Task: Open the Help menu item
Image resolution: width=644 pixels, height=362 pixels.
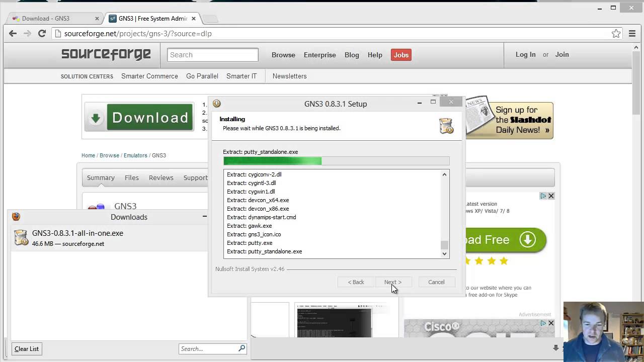Action: (375, 55)
